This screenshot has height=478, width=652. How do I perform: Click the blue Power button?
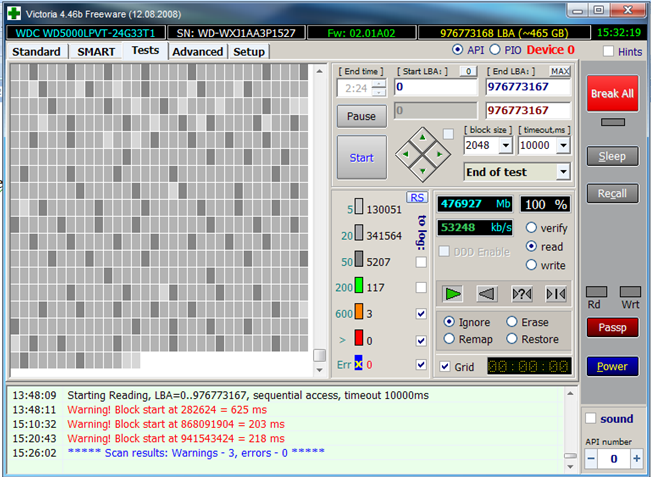coord(612,366)
